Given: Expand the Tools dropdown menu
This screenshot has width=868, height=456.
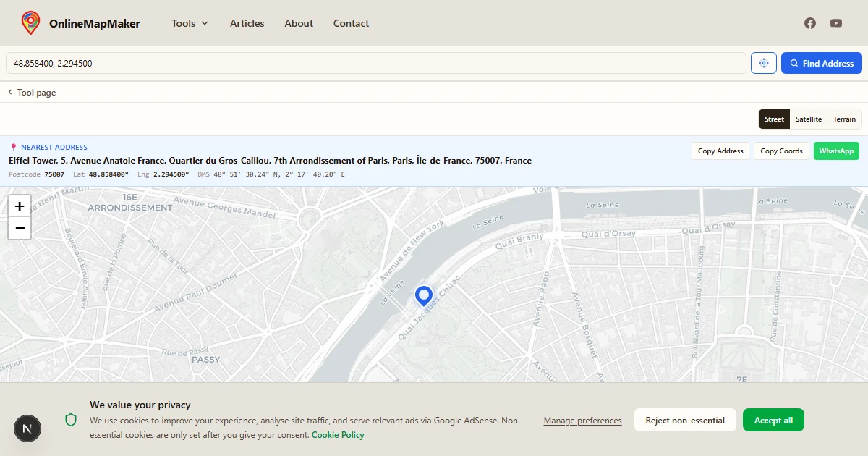Looking at the screenshot, I should [190, 23].
